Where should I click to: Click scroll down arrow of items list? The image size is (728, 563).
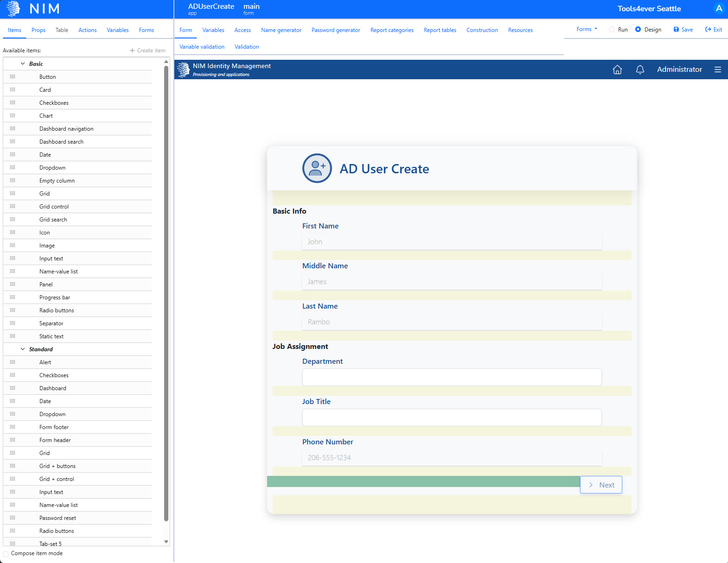[166, 542]
